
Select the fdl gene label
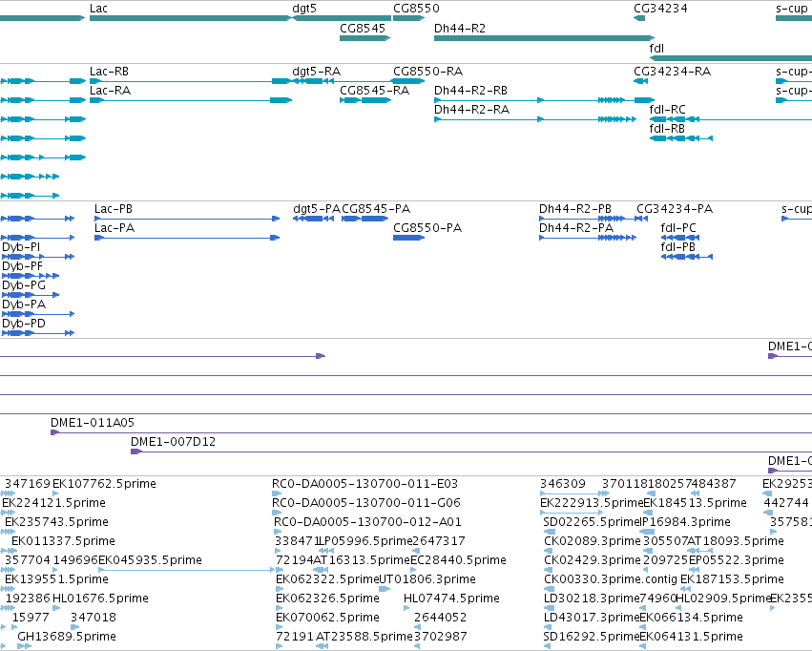click(656, 48)
